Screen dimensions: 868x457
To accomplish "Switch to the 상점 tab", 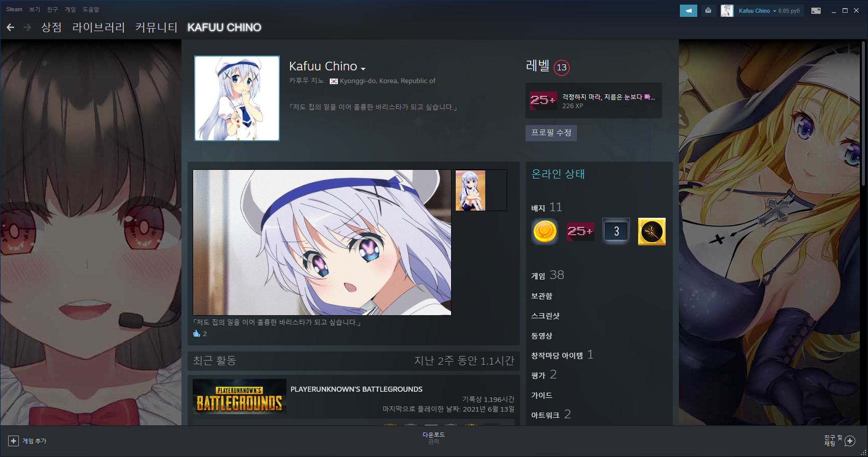I will coord(51,28).
